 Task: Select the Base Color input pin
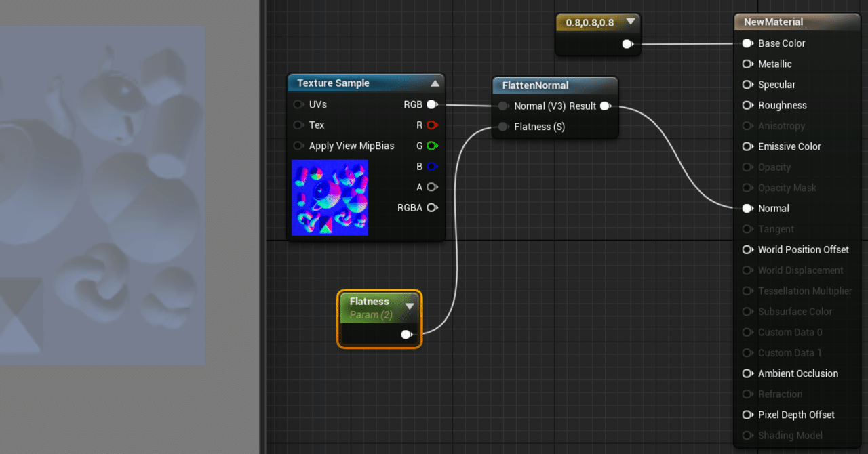(748, 43)
